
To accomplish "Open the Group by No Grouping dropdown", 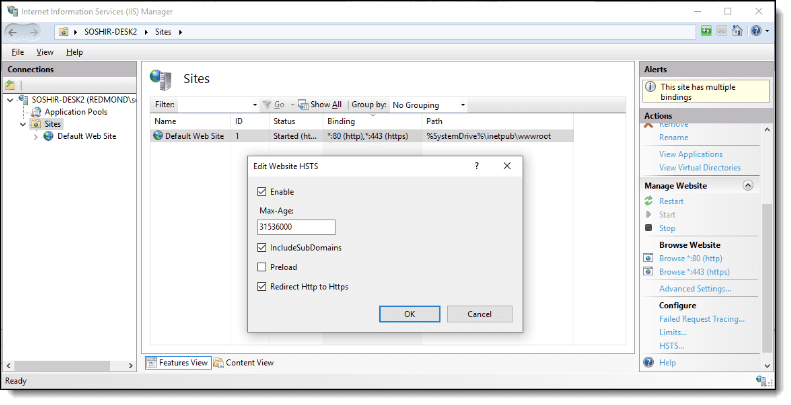I will 428,105.
